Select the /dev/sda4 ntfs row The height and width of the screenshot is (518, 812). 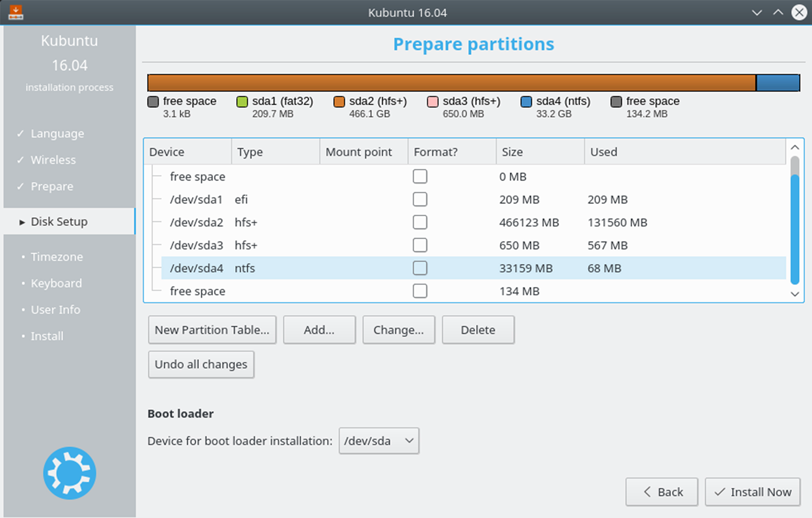(x=474, y=268)
